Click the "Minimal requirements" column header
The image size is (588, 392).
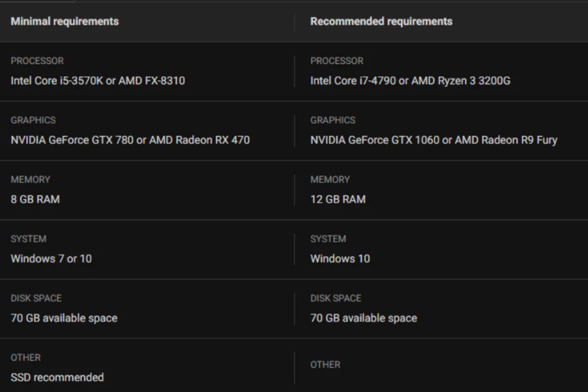click(x=65, y=22)
